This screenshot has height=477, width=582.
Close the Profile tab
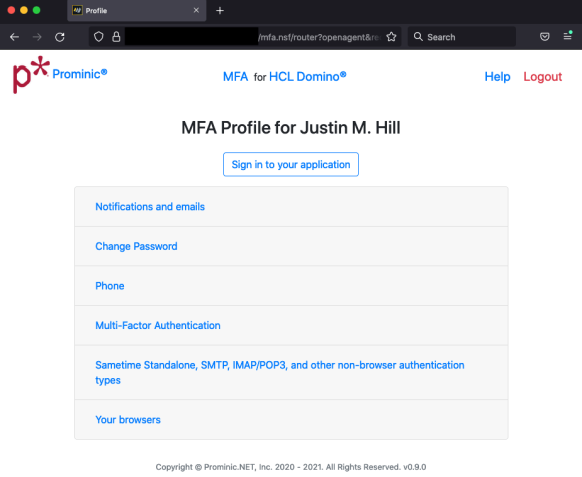[196, 10]
